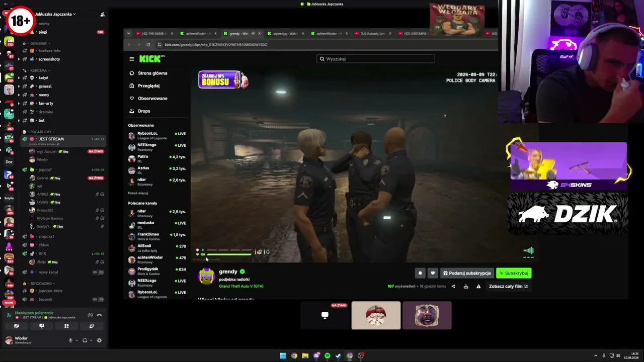Open Grand Theft Auto V category link
Screen dimensions: 644x362
(x=241, y=287)
